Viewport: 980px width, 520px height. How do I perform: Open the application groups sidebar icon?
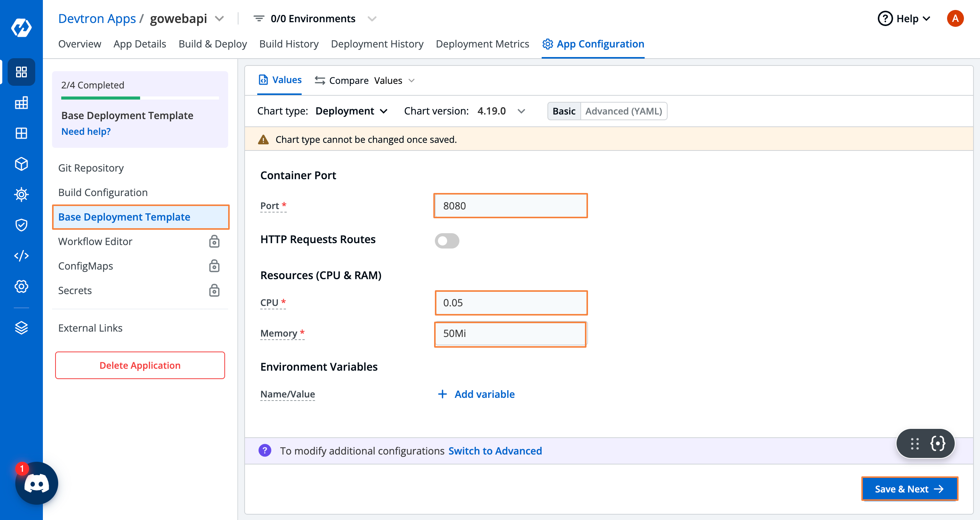point(21,103)
